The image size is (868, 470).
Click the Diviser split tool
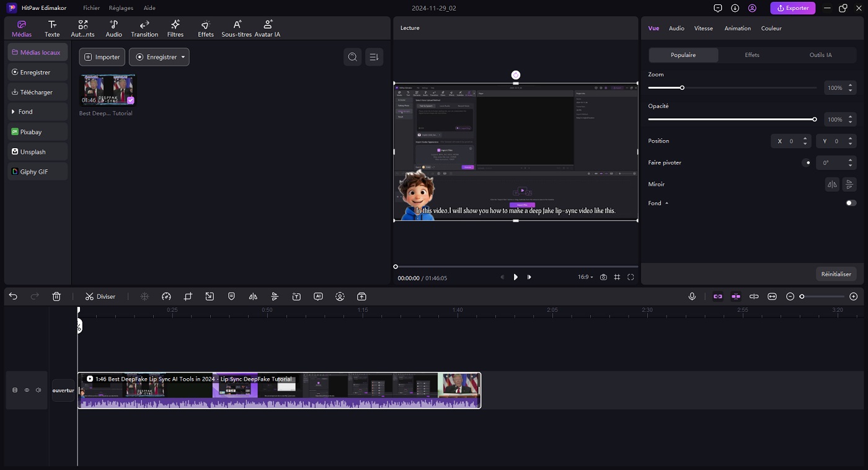(100, 296)
